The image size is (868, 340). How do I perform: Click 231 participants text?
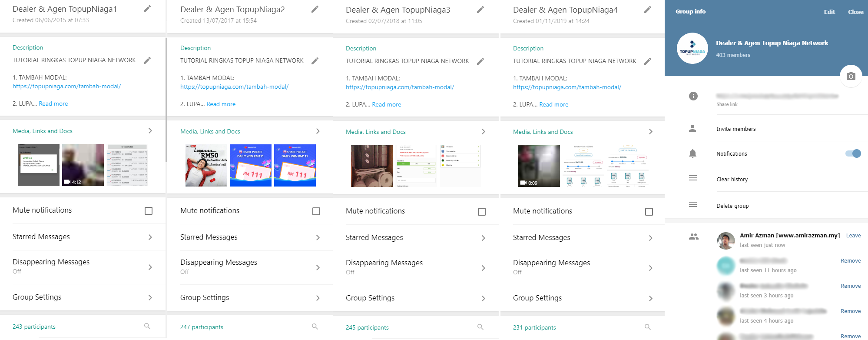coord(534,327)
